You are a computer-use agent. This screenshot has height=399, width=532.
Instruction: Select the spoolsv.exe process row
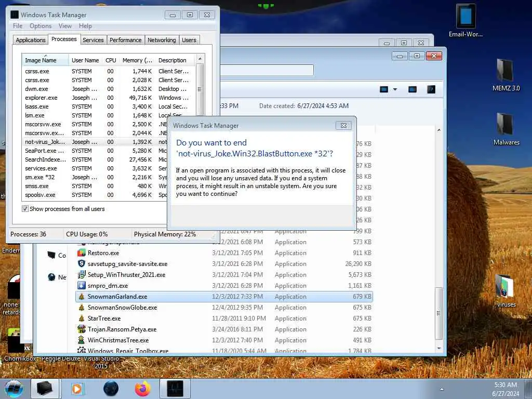(x=95, y=195)
